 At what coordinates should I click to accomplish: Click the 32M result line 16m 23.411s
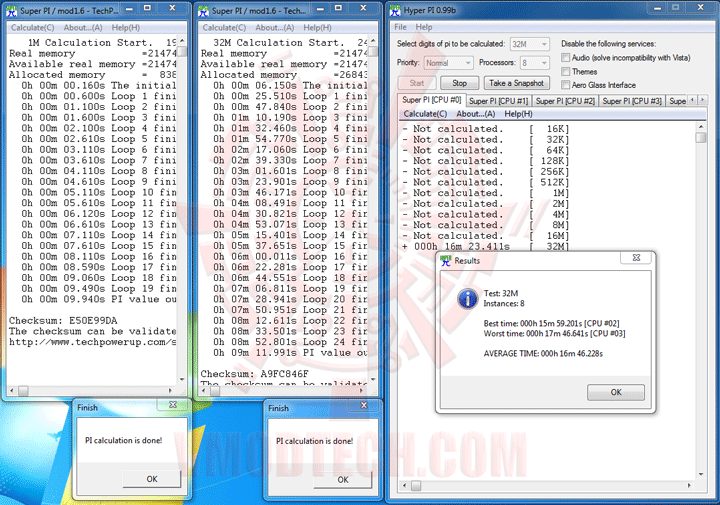485,247
